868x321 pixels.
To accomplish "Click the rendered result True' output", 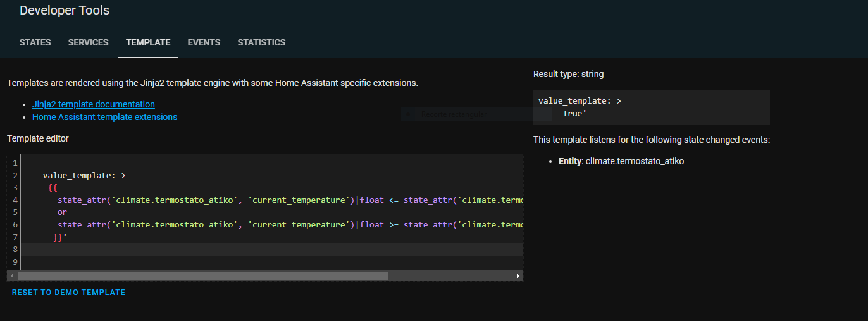I will pos(574,113).
